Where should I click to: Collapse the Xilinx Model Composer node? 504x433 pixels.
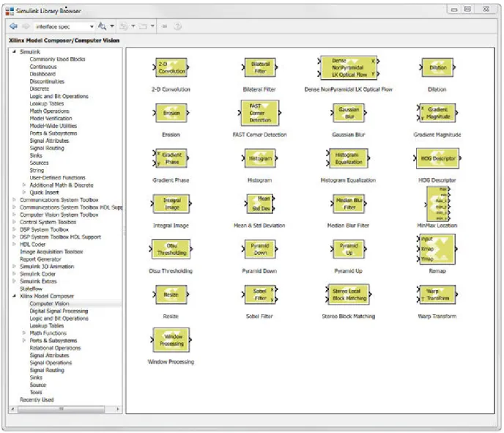pos(14,296)
